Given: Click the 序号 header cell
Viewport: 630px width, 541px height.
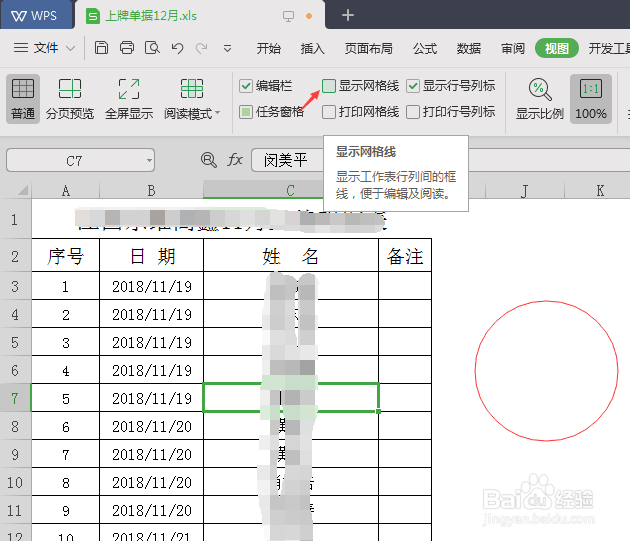Looking at the screenshot, I should [65, 256].
